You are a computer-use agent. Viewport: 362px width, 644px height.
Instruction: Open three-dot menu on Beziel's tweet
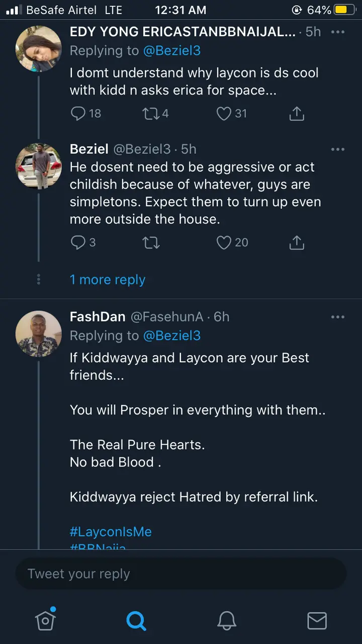click(338, 149)
